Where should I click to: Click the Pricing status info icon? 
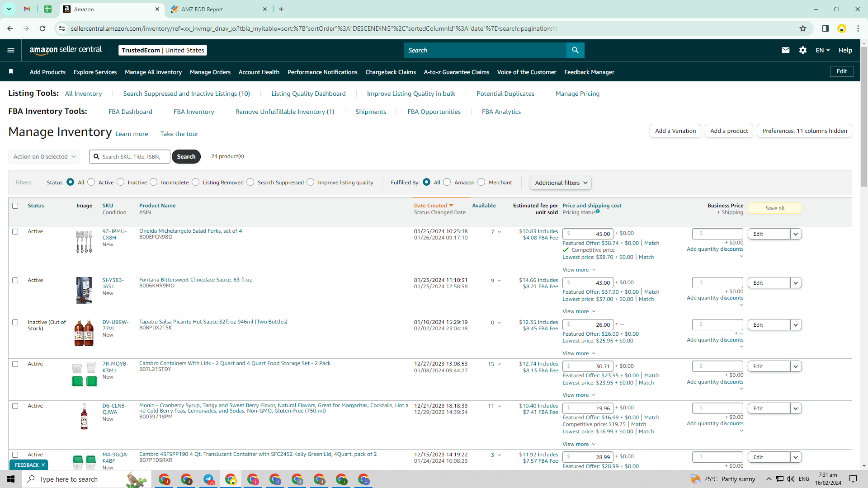pos(598,211)
